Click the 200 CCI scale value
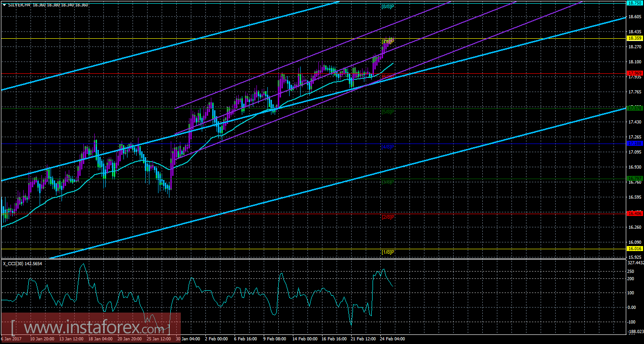Viewport: 644px width, 344px height. point(631,280)
